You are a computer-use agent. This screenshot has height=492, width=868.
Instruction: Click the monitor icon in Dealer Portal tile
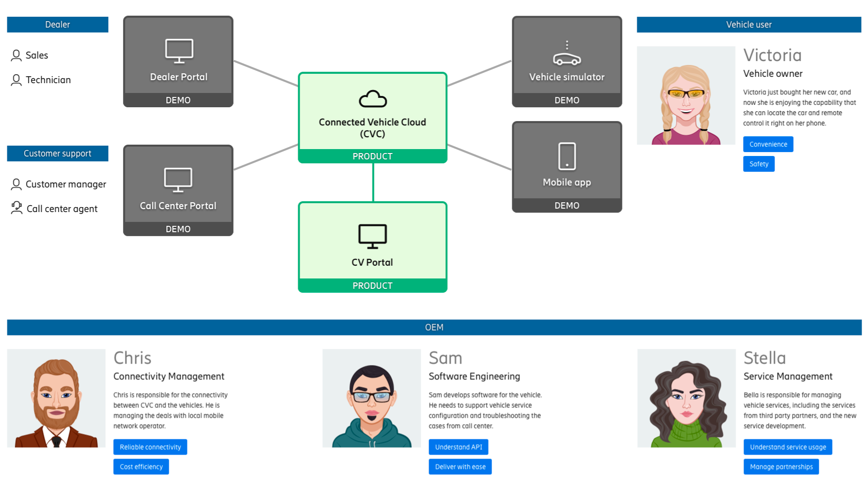(x=179, y=51)
